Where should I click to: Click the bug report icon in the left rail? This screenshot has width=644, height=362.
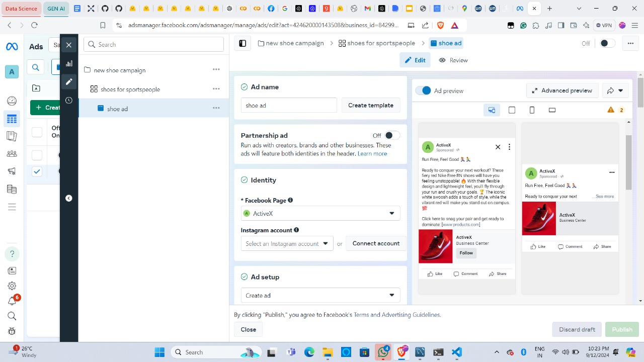[x=12, y=331]
